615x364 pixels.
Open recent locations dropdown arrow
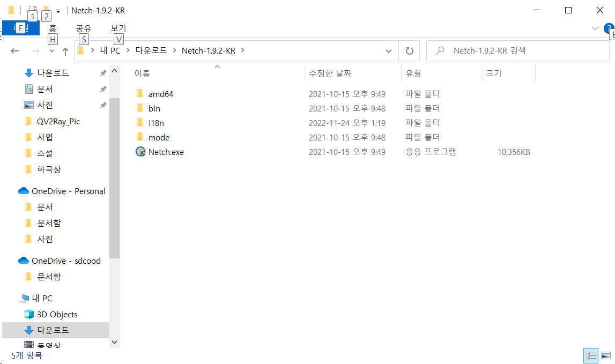[51, 51]
